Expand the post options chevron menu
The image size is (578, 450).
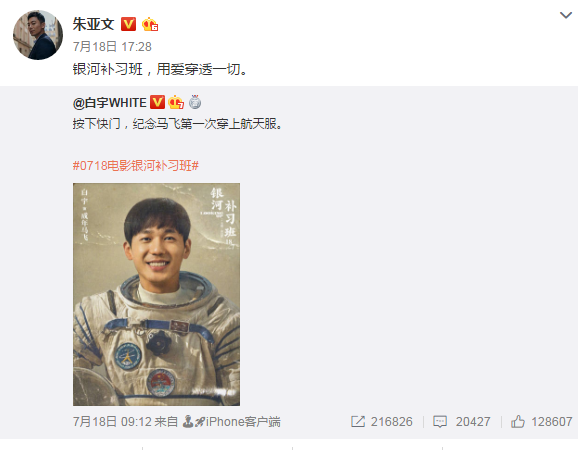566,15
